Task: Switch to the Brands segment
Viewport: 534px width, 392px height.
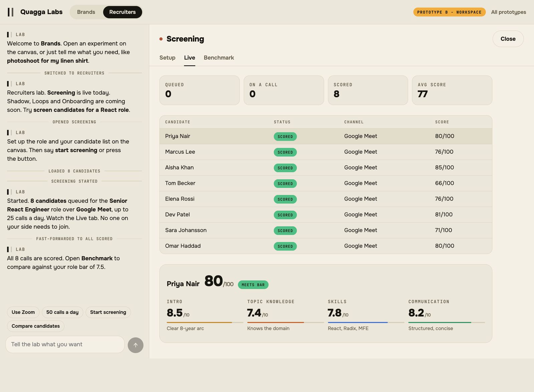Action: click(x=86, y=12)
